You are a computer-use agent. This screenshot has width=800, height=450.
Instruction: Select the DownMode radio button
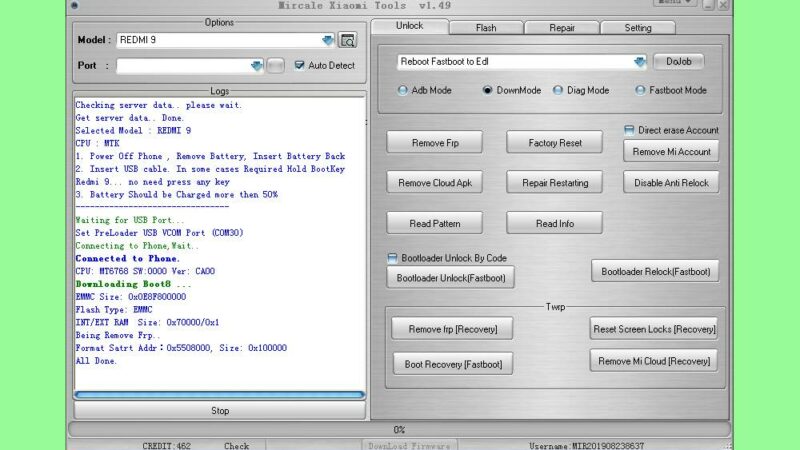click(487, 90)
